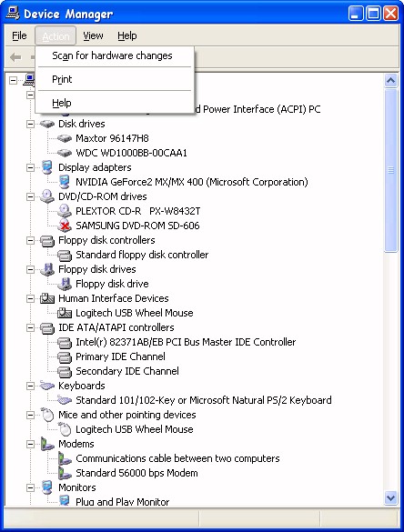
Task: Click the IDE ATA/ATAPI controllers category icon
Action: 46,328
